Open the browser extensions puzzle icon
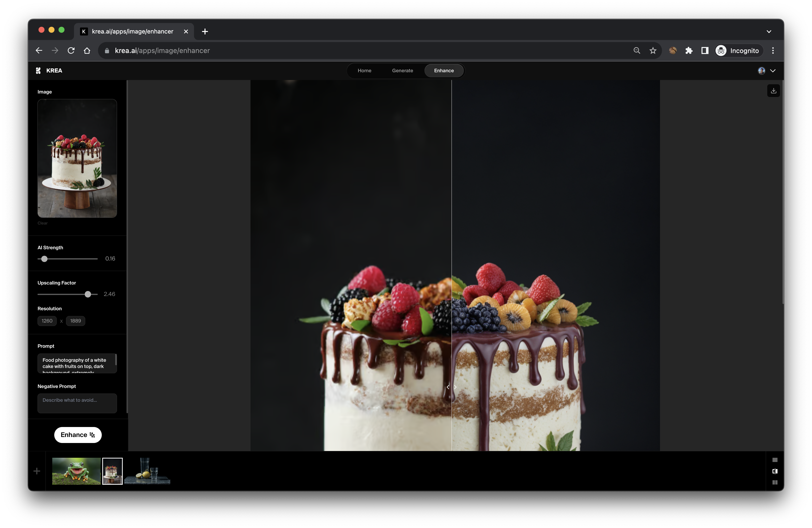812x528 pixels. pyautogui.click(x=688, y=50)
